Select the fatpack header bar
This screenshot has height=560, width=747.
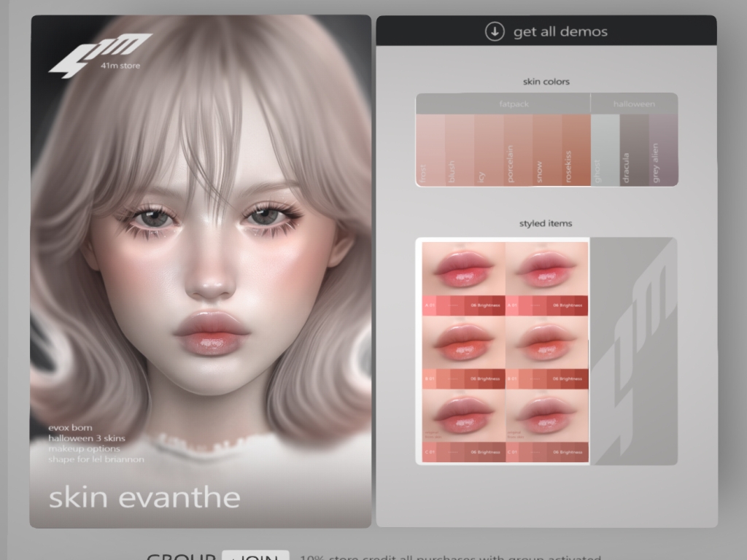coord(503,104)
